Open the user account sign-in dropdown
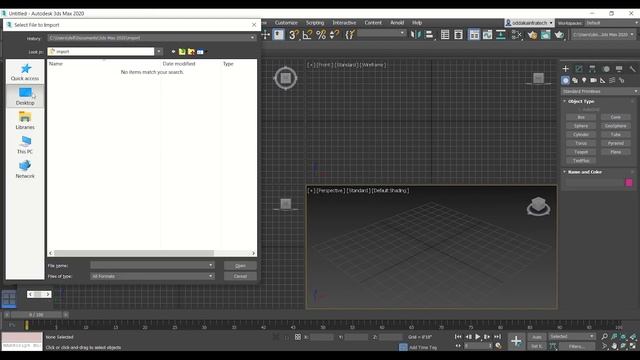This screenshot has height=360, width=640. (x=529, y=23)
